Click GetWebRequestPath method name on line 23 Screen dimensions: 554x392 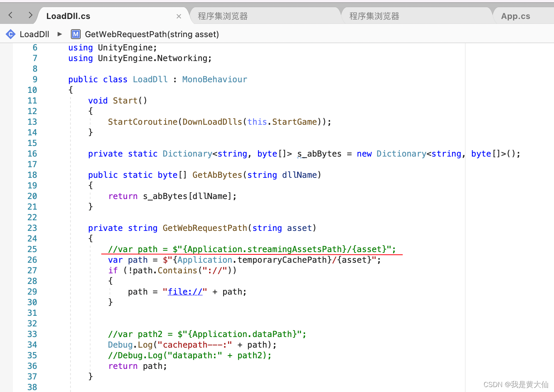(x=205, y=228)
